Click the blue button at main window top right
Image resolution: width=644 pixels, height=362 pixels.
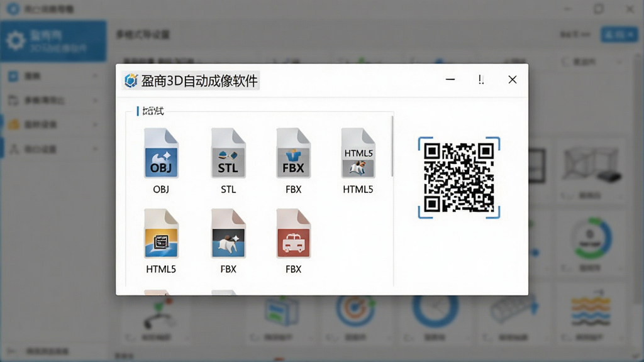click(x=619, y=35)
